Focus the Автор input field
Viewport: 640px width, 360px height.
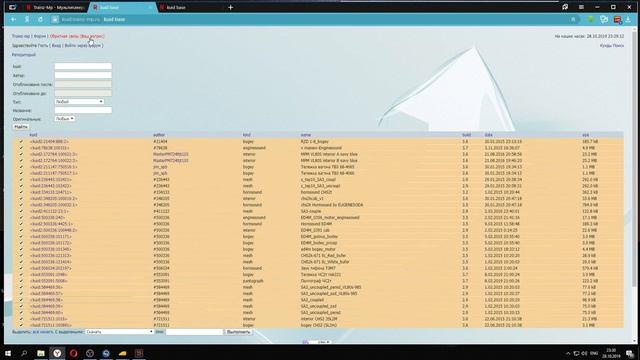coord(83,75)
